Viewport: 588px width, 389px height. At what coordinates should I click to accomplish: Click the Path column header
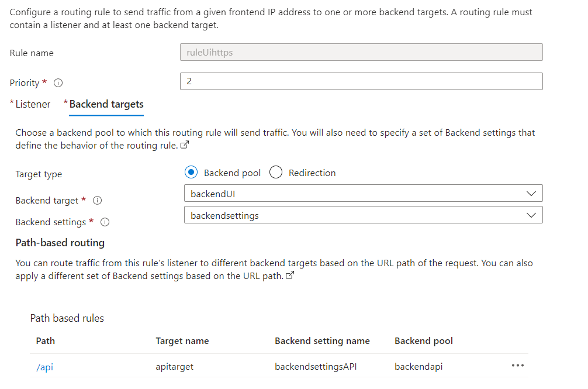point(46,341)
